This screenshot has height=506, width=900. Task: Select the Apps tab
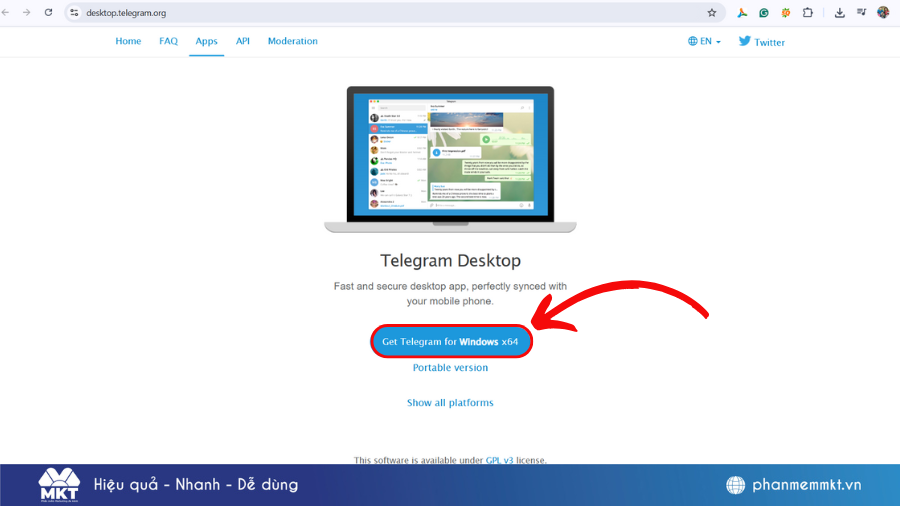coord(207,41)
